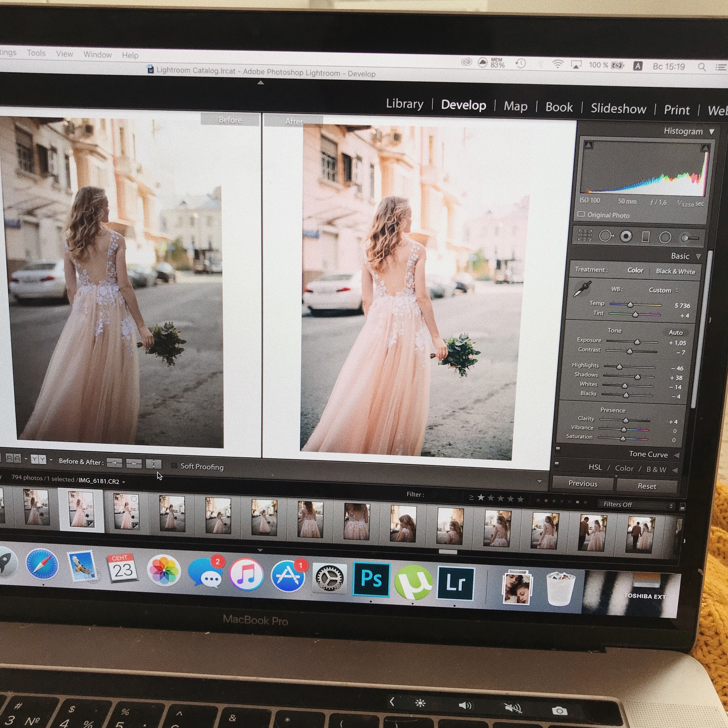Click the R|A reference view button

[x=14, y=458]
